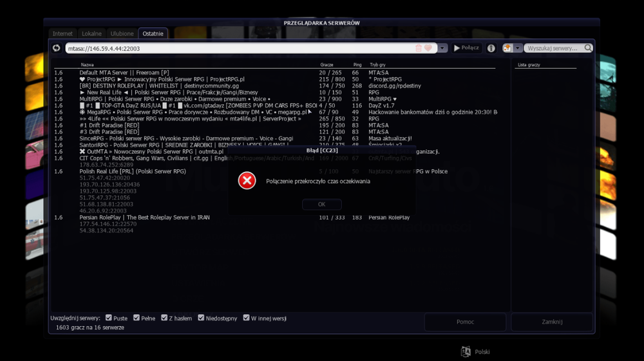This screenshot has height=361, width=644.
Task: Toggle the W innej wersji checkbox
Action: click(246, 317)
